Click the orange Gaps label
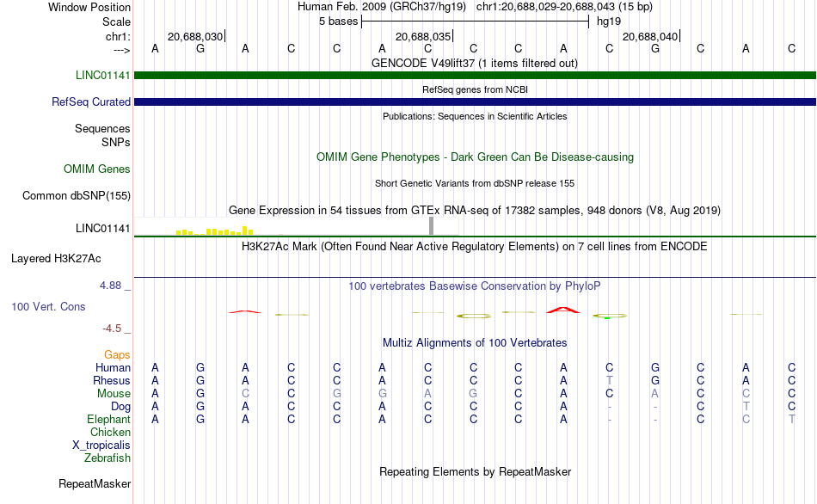 pyautogui.click(x=117, y=355)
